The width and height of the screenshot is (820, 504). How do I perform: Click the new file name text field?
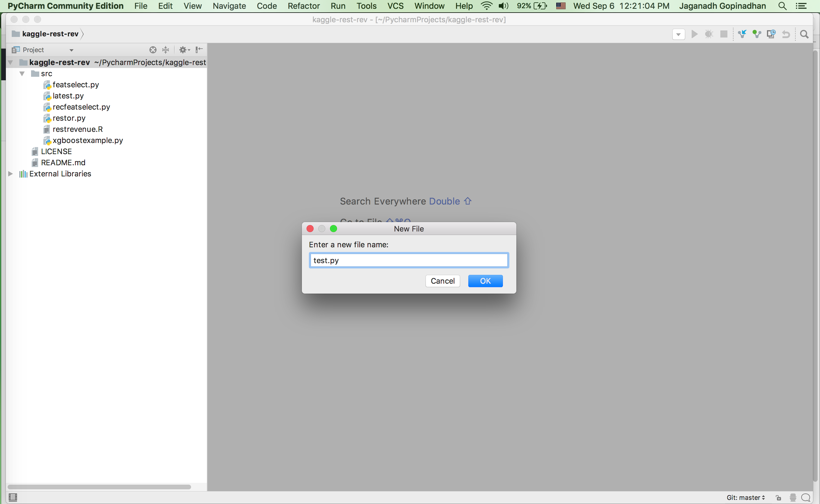(x=409, y=260)
